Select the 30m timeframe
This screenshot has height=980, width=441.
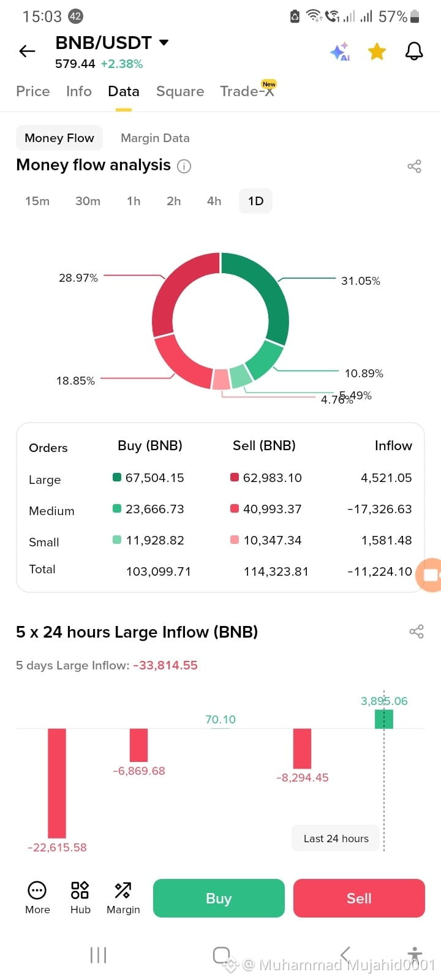coord(88,201)
